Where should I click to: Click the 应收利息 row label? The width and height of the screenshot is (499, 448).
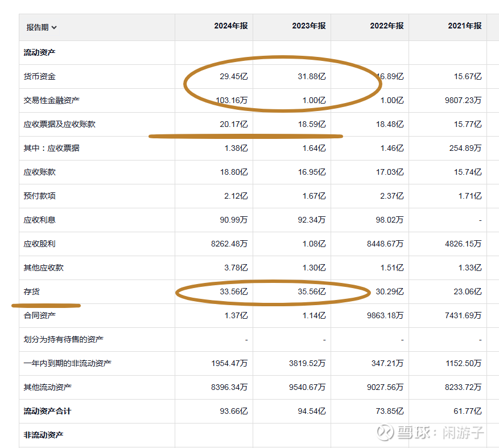[x=39, y=220]
